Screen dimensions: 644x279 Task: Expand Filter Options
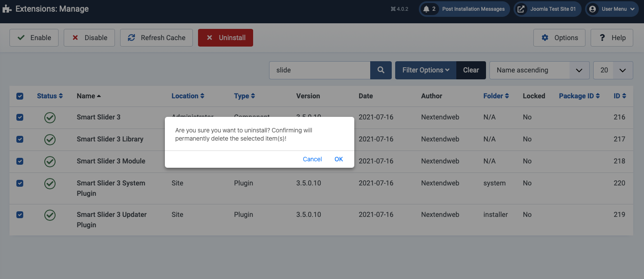point(426,70)
